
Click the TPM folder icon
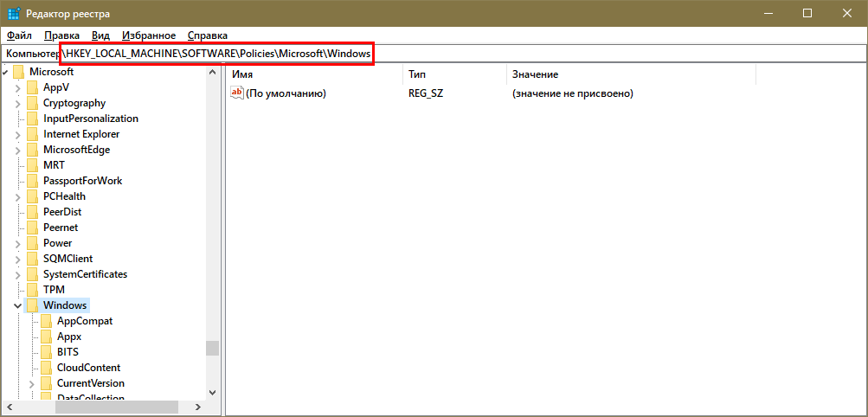pyautogui.click(x=33, y=289)
